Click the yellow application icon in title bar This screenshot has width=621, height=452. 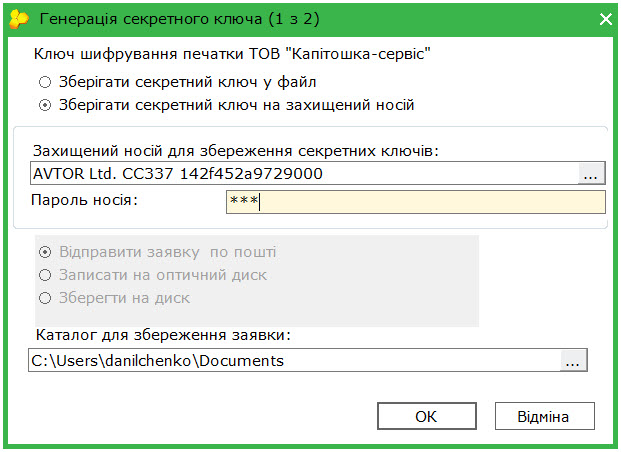19,19
